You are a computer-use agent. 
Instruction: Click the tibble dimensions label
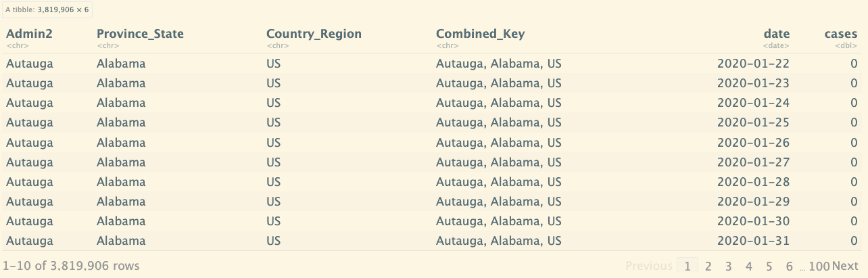point(47,10)
